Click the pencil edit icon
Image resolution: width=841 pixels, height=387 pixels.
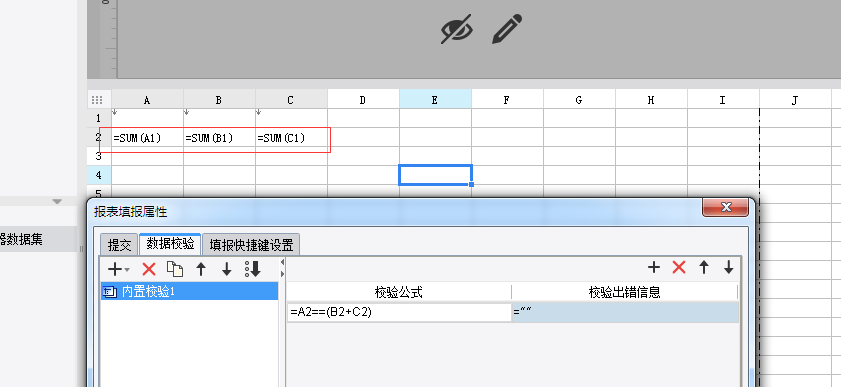(x=506, y=29)
